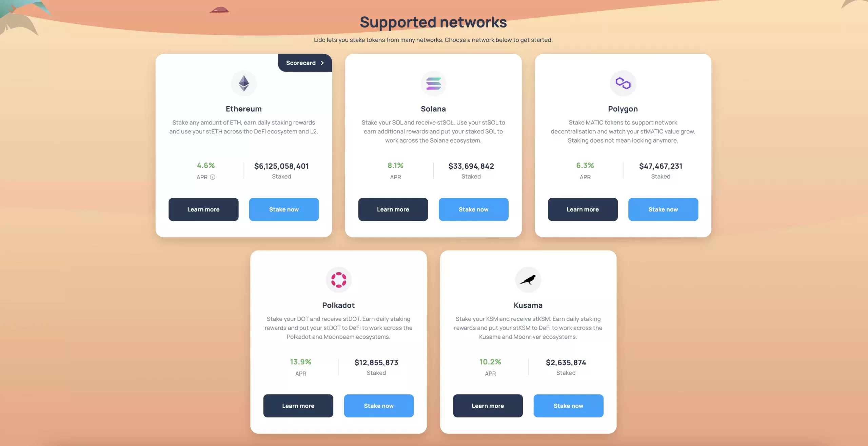Learn more about Solana staking
Screen dimensions: 868x446
point(393,209)
